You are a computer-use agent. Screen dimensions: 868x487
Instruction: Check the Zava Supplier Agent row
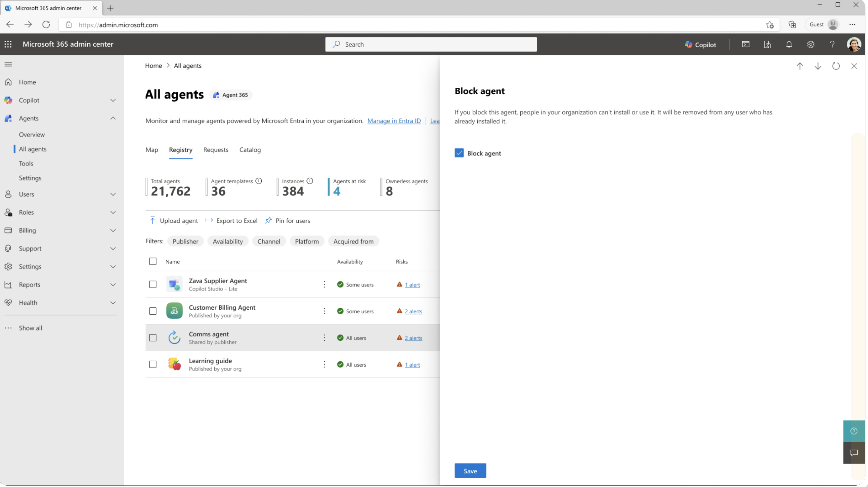153,285
